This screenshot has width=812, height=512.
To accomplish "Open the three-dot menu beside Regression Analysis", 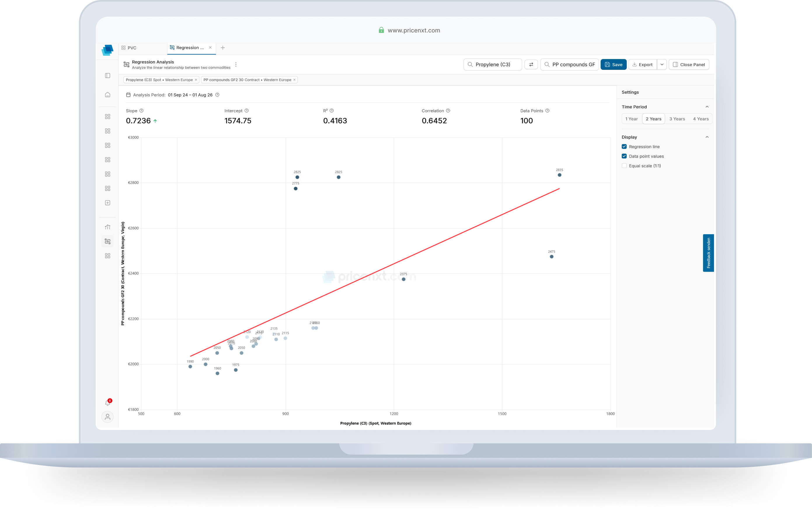I will (236, 65).
